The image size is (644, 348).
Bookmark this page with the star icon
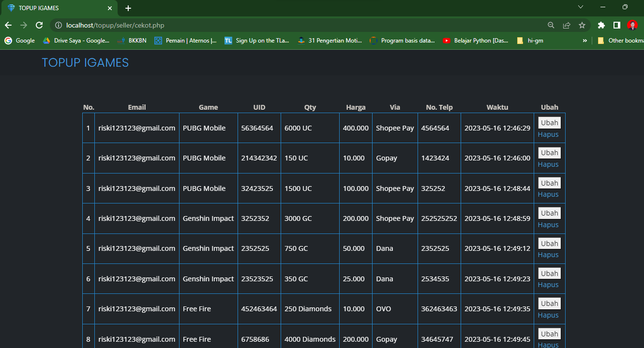coord(582,25)
